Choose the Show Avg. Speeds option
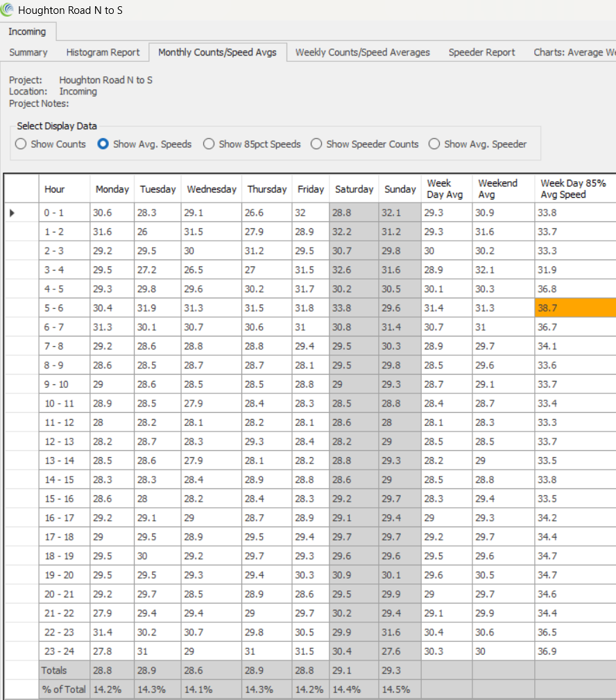Image resolution: width=616 pixels, height=700 pixels. pos(103,144)
